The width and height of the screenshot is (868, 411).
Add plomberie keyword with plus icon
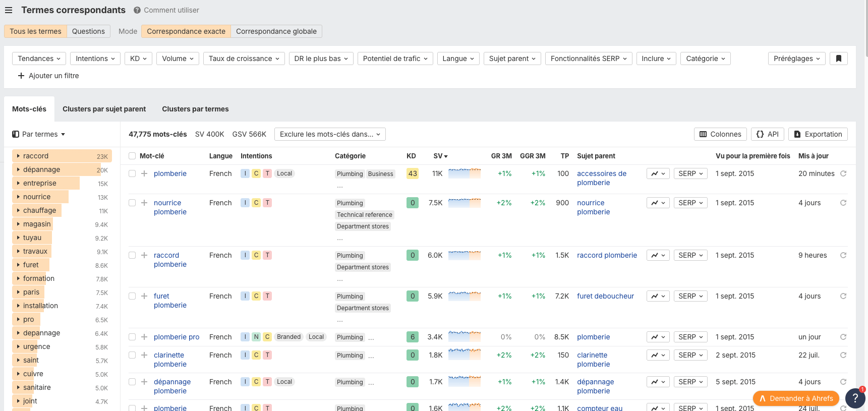click(x=144, y=173)
